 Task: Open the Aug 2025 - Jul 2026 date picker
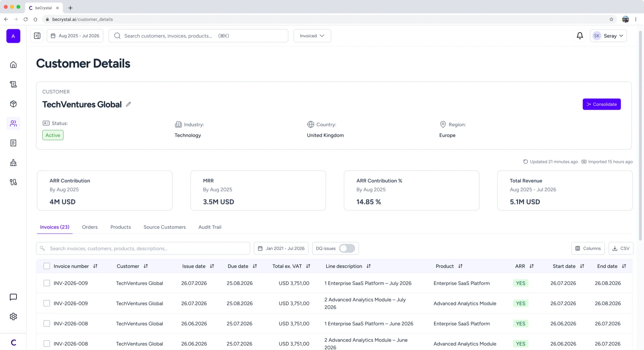point(75,36)
